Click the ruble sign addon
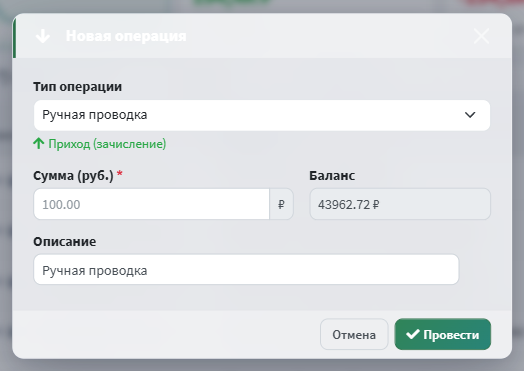 coord(281,204)
